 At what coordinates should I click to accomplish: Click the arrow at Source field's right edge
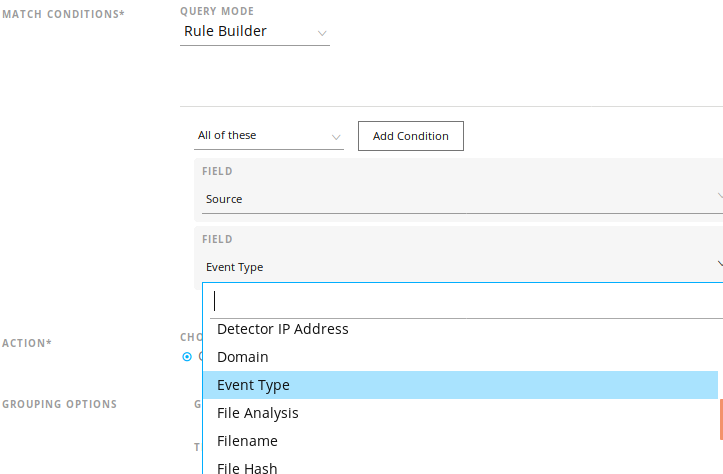pyautogui.click(x=719, y=198)
